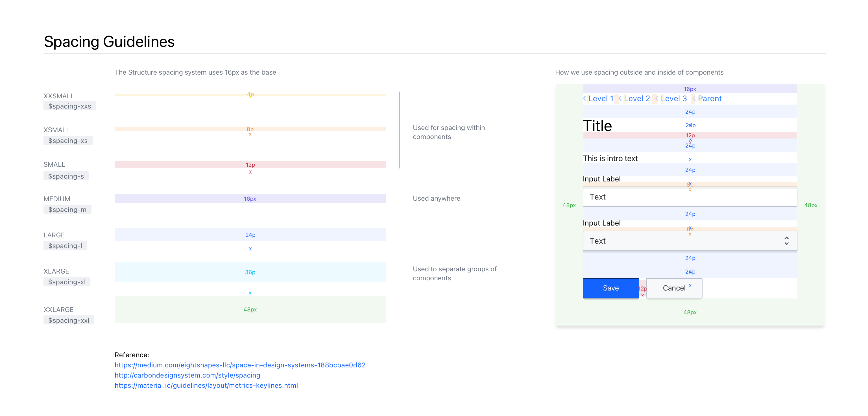The image size is (868, 416).
Task: Select the $spacing-xl token label
Action: pos(67,281)
